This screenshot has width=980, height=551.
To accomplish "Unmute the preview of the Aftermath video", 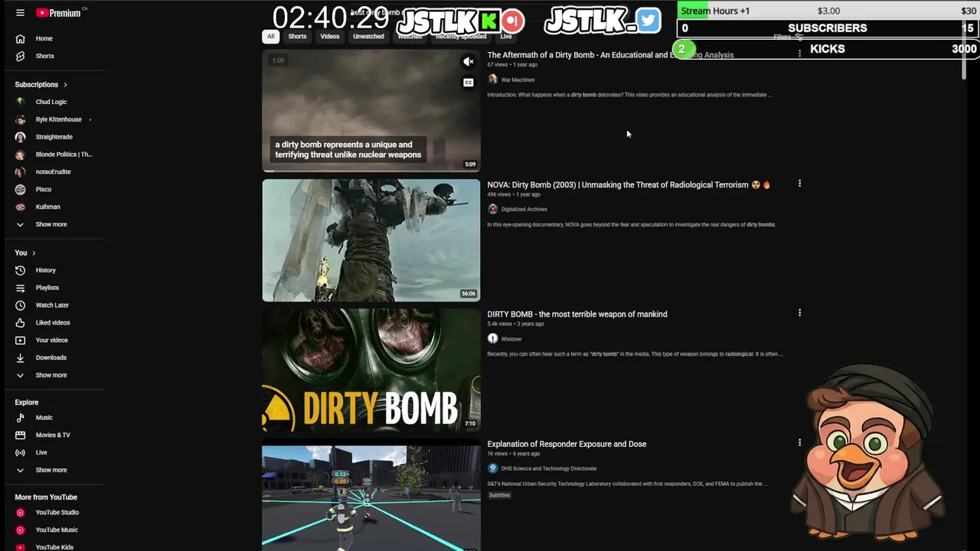I will pos(468,61).
